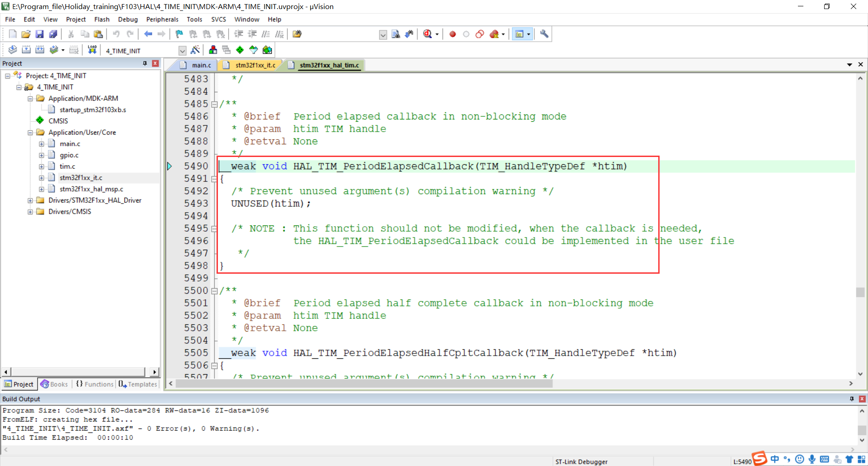The width and height of the screenshot is (868, 466).
Task: Switch to the Templates panel tab
Action: 138,384
